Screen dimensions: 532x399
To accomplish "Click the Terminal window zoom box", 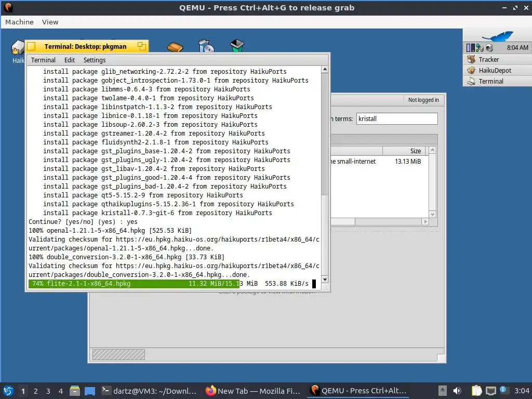I will [x=141, y=46].
